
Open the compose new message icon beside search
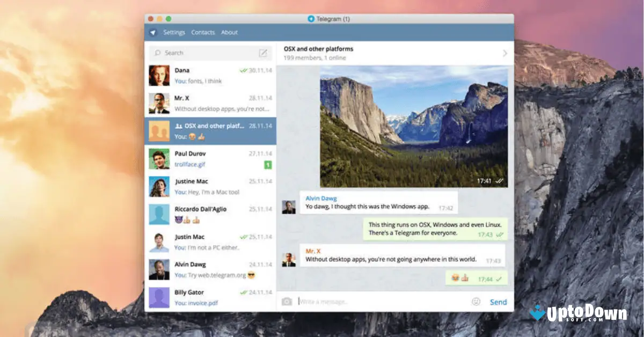(264, 53)
